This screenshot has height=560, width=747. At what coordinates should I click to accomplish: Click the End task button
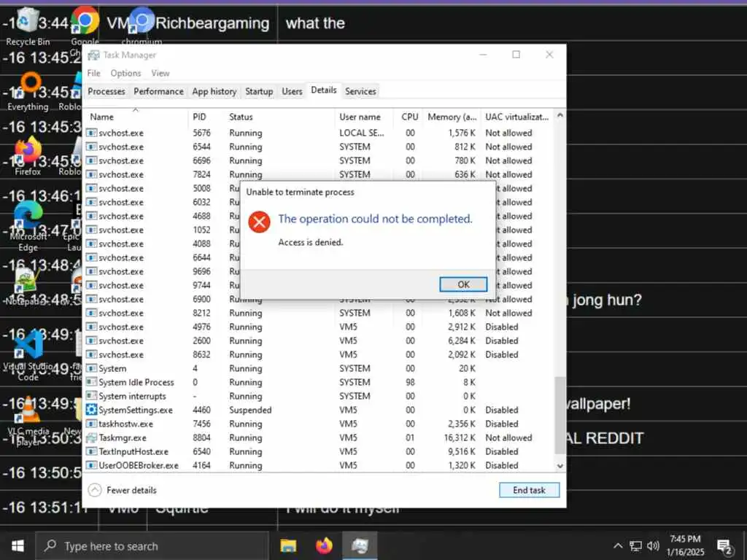coord(529,490)
